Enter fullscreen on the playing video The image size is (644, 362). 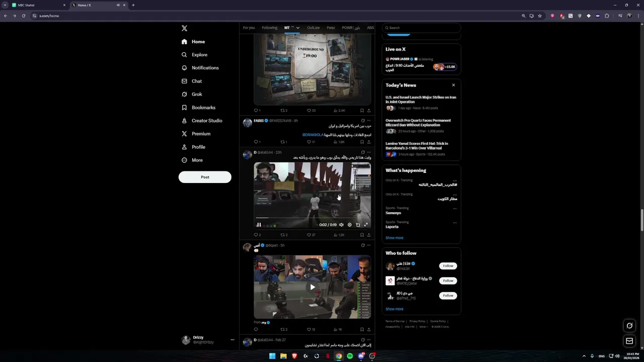[x=366, y=225]
